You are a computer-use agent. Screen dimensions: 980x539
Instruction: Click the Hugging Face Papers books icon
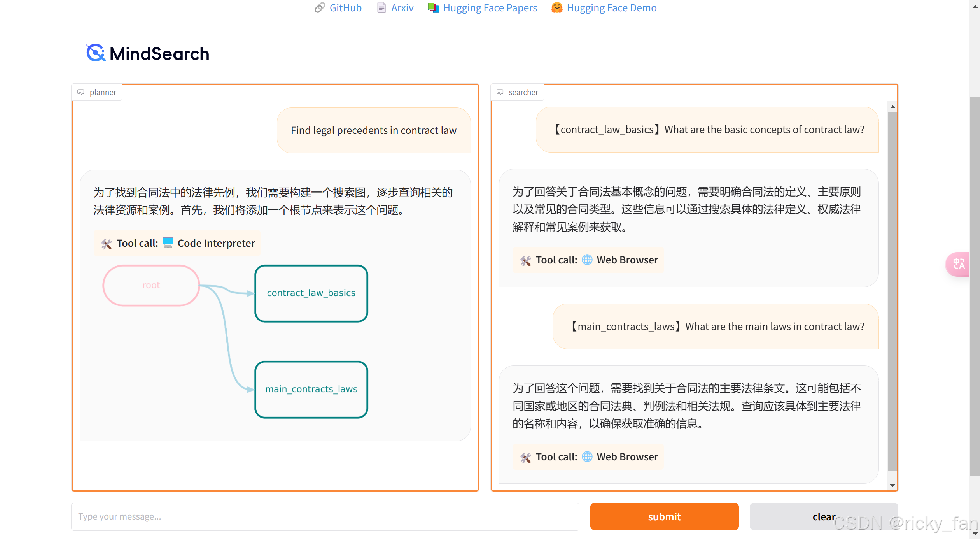tap(433, 8)
